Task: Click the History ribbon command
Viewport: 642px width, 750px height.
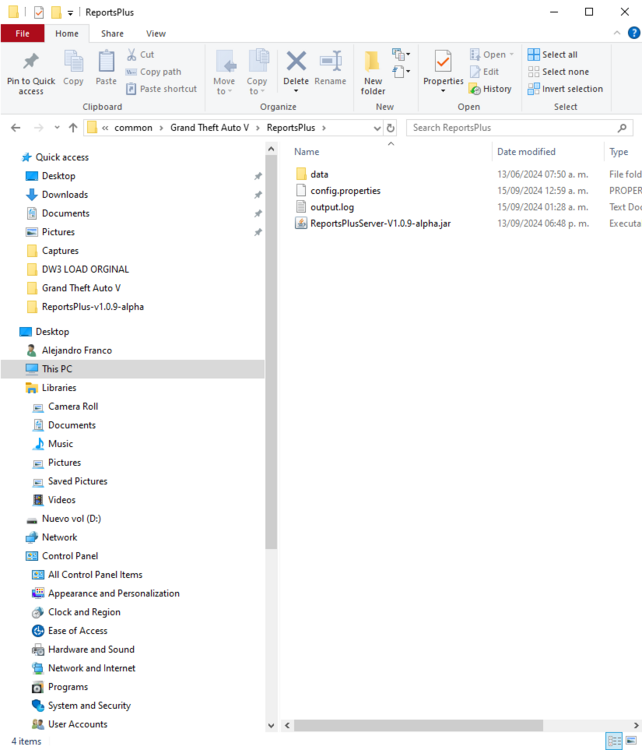Action: [x=490, y=89]
